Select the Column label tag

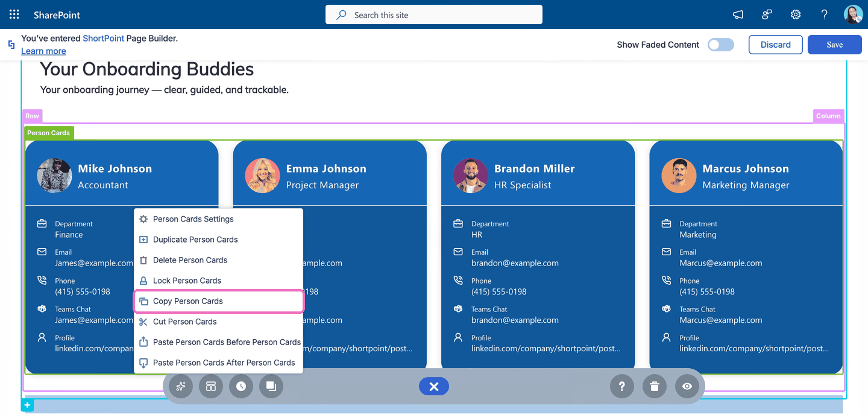coord(829,116)
